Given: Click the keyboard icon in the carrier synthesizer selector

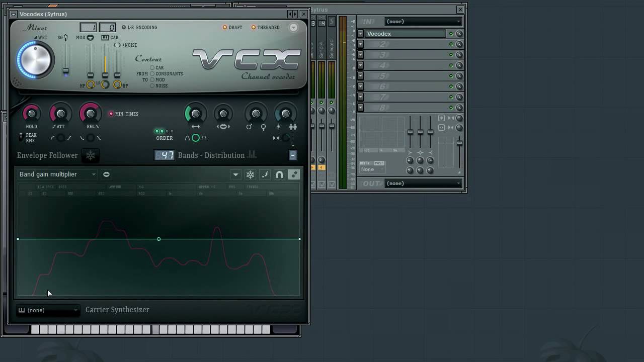Looking at the screenshot, I should pos(22,310).
